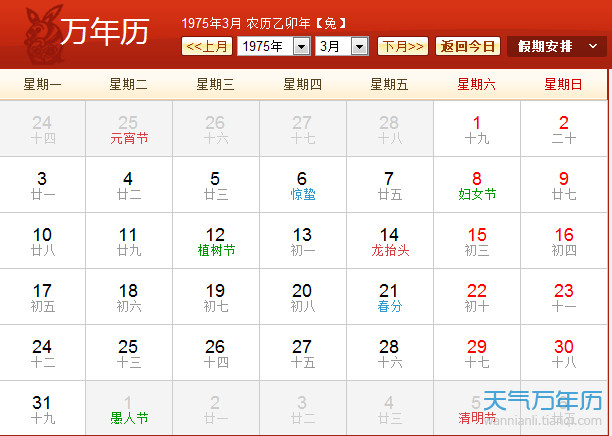Expand the 假期安排 holiday menu
The height and width of the screenshot is (436, 612).
point(557,46)
